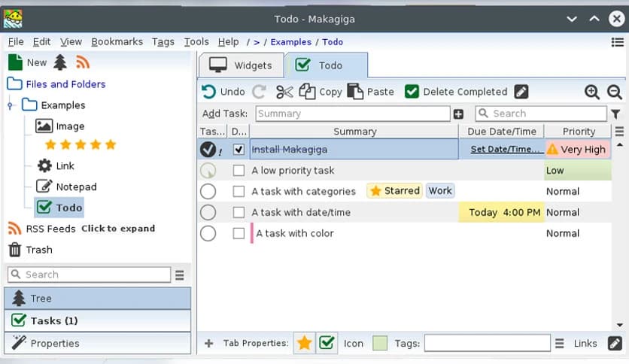Open Low priority dropdown cell

pos(578,171)
